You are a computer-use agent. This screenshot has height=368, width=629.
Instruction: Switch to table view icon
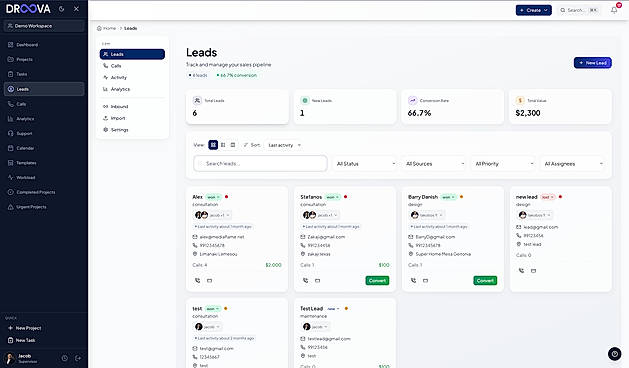(x=233, y=145)
